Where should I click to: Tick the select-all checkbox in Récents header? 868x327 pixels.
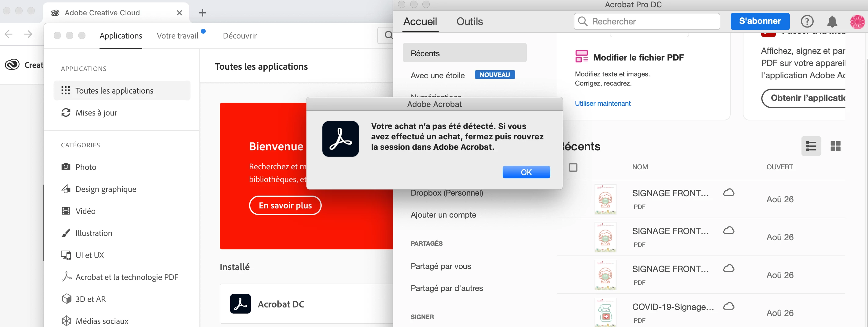[573, 167]
